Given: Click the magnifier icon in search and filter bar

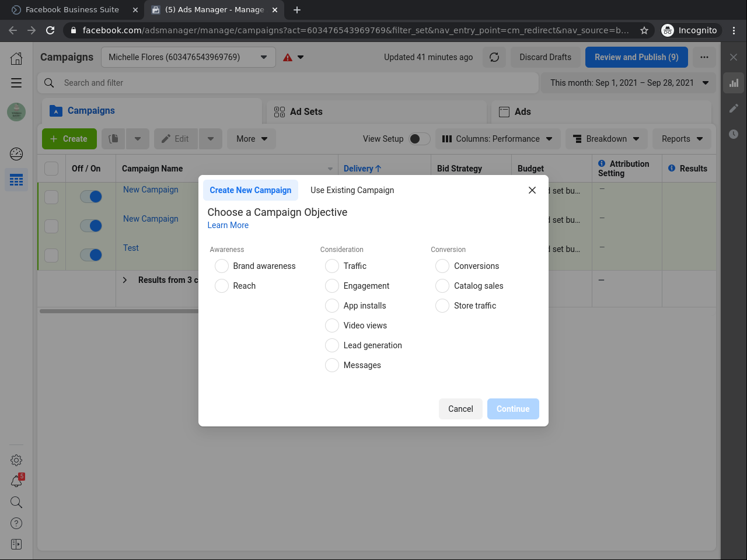Looking at the screenshot, I should (49, 83).
